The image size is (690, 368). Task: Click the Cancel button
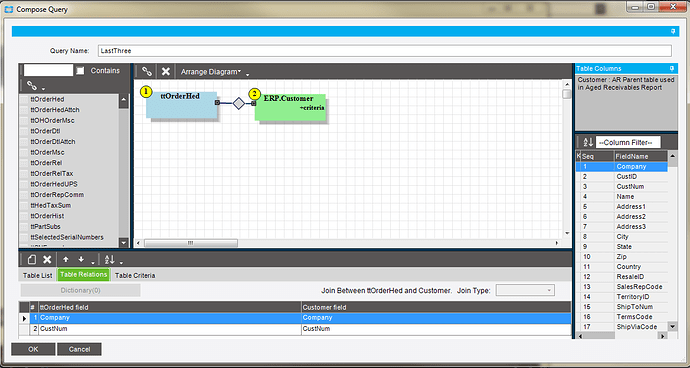pos(79,349)
